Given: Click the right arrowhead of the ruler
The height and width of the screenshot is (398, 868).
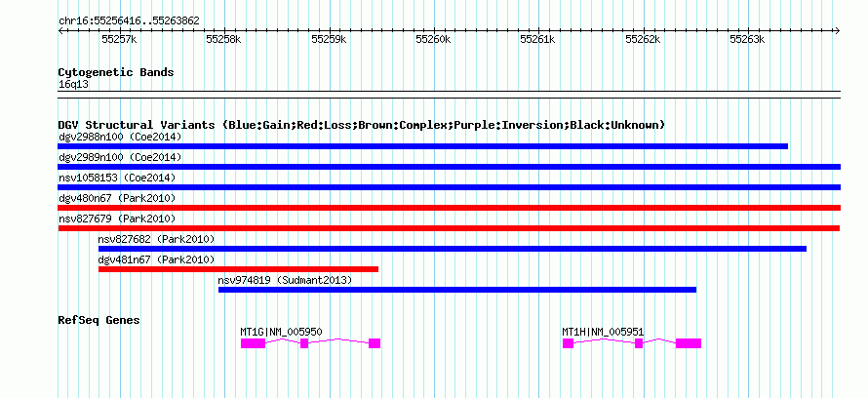Looking at the screenshot, I should click(x=838, y=30).
